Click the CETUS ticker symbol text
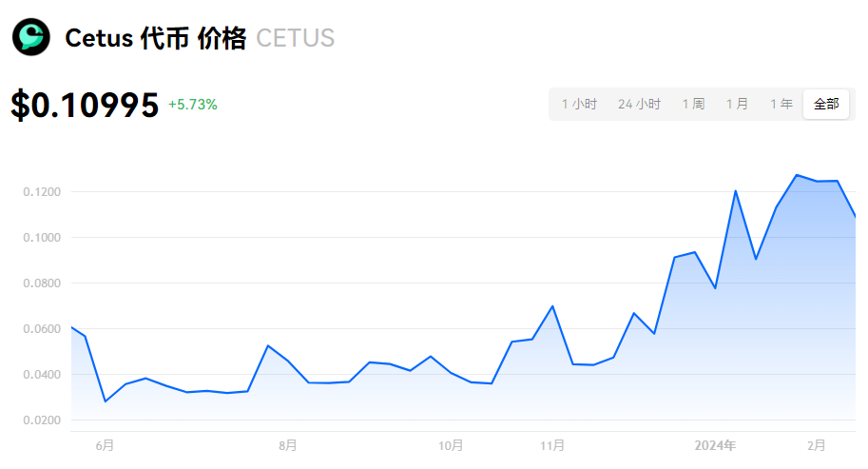This screenshot has width=868, height=469. pyautogui.click(x=295, y=38)
